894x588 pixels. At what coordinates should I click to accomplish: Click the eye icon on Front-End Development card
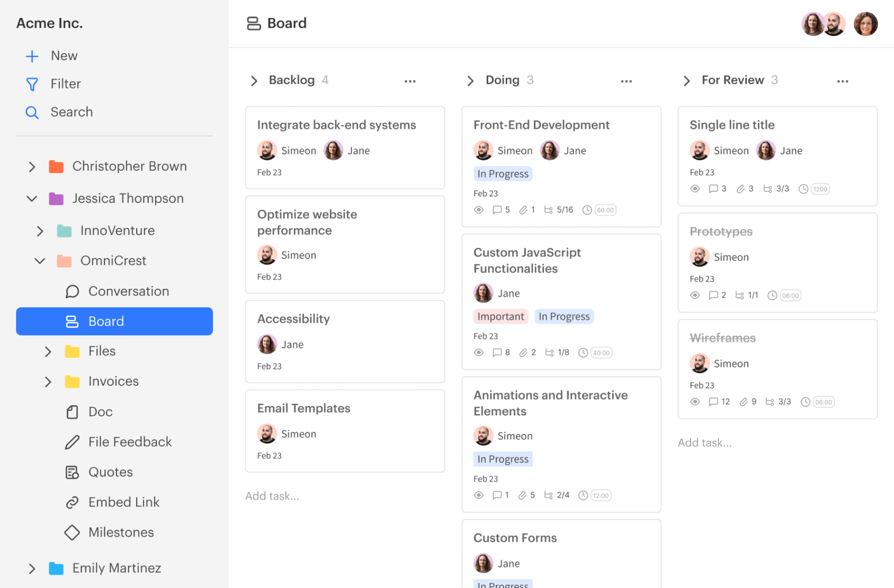[478, 210]
